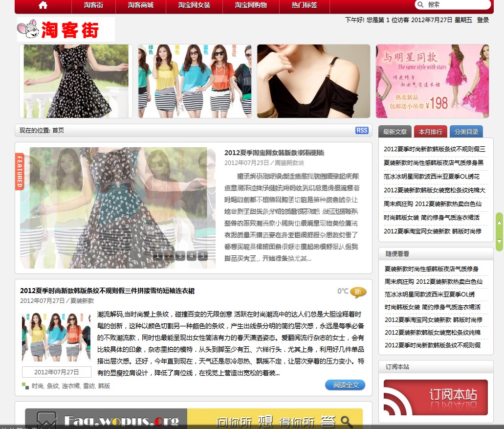Open featured article title 2012夏季淘宝网女装
The height and width of the screenshot is (429, 504).
coord(274,153)
